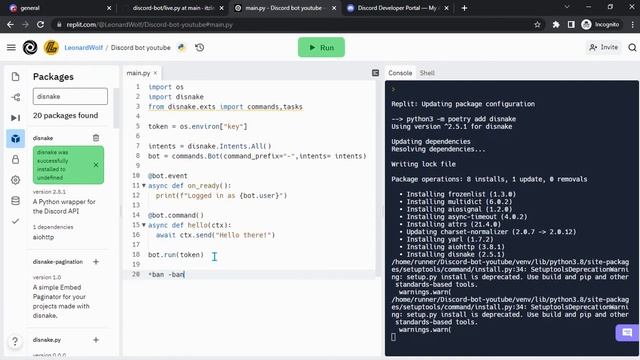Toggle the editor layout icon
The image size is (640, 360).
click(376, 73)
